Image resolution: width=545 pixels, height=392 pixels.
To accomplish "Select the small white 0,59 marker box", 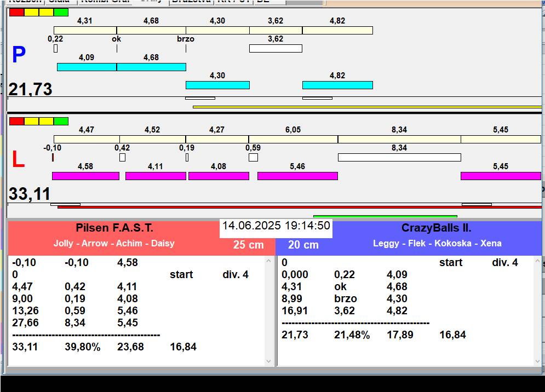I will pos(253,158).
